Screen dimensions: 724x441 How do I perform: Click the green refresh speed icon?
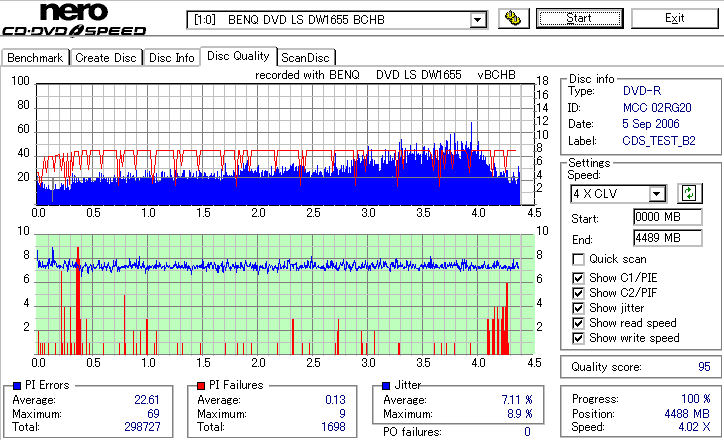point(689,193)
